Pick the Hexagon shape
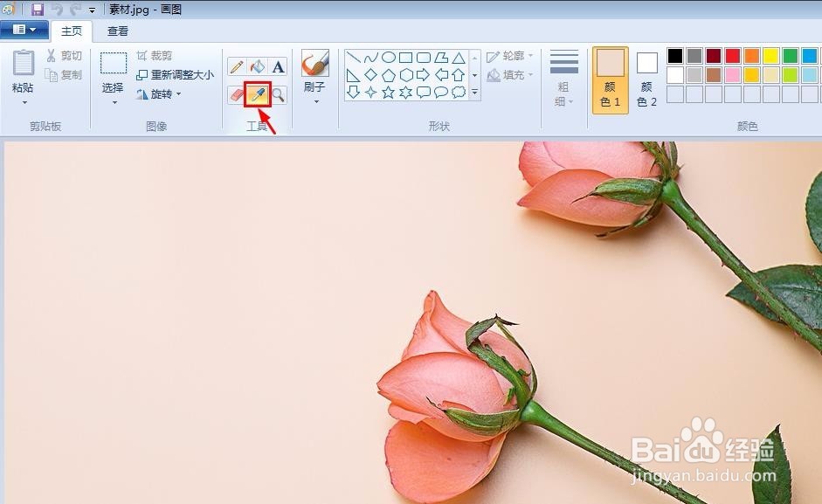This screenshot has height=504, width=822. (405, 75)
